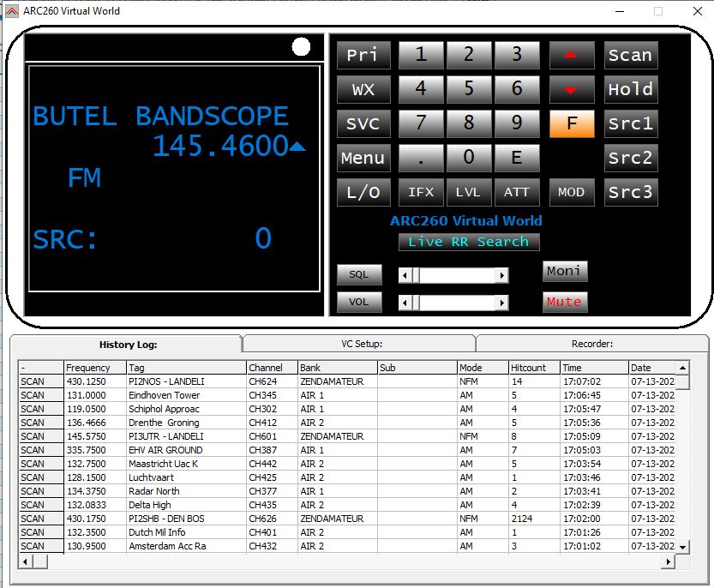This screenshot has width=714, height=588.
Task: Click keypad digit 5
Action: (x=469, y=89)
